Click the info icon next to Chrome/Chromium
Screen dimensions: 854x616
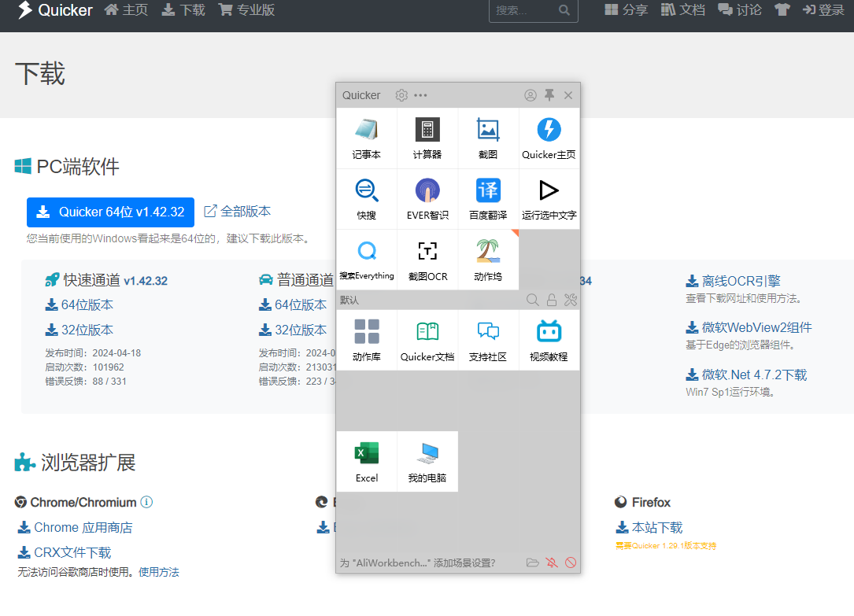pyautogui.click(x=146, y=502)
